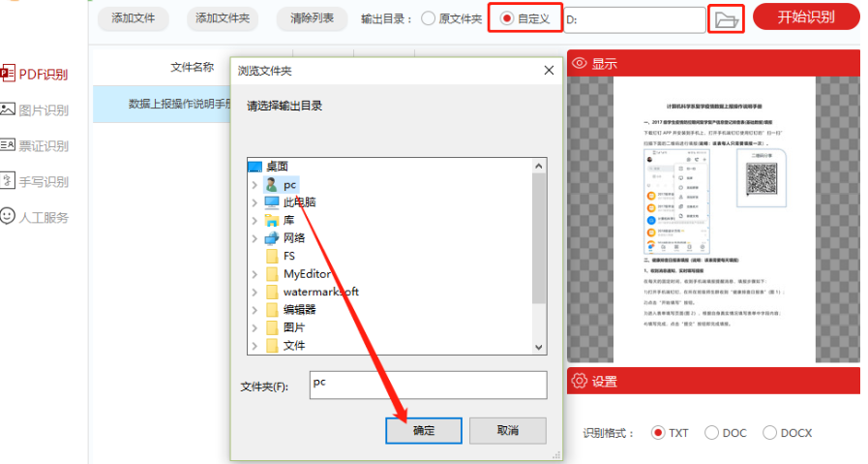Cancel the dialog with 取消
This screenshot has height=464, width=868.
[508, 430]
